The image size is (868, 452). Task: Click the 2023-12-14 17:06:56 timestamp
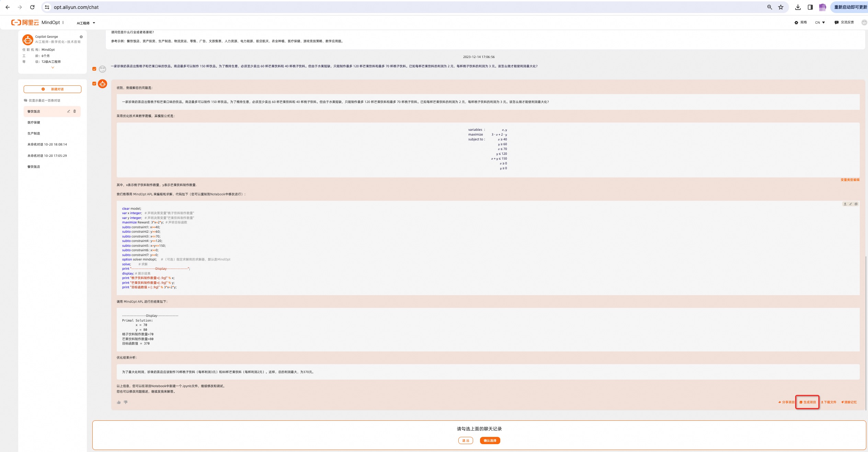click(479, 57)
